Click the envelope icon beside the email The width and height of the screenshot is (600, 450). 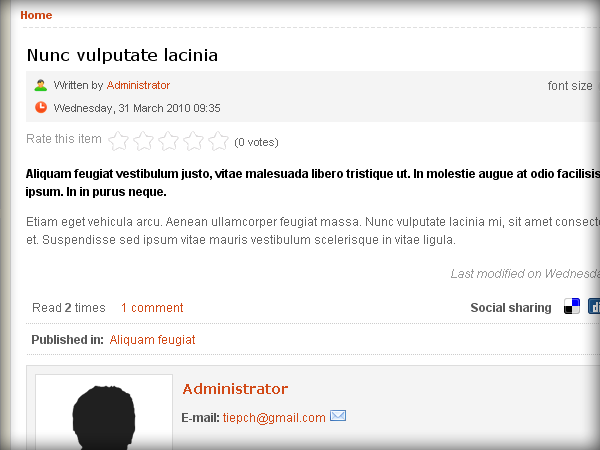(338, 416)
